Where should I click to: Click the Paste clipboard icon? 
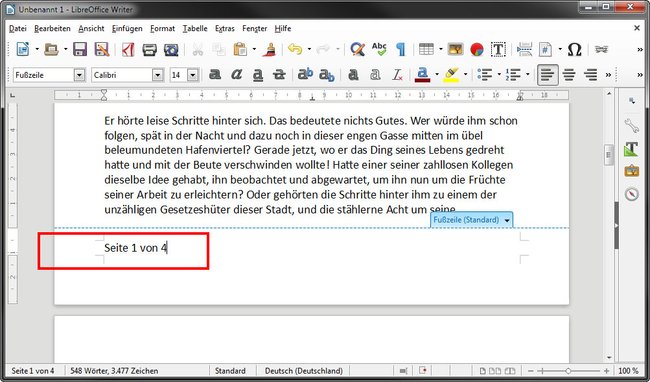pyautogui.click(x=240, y=49)
